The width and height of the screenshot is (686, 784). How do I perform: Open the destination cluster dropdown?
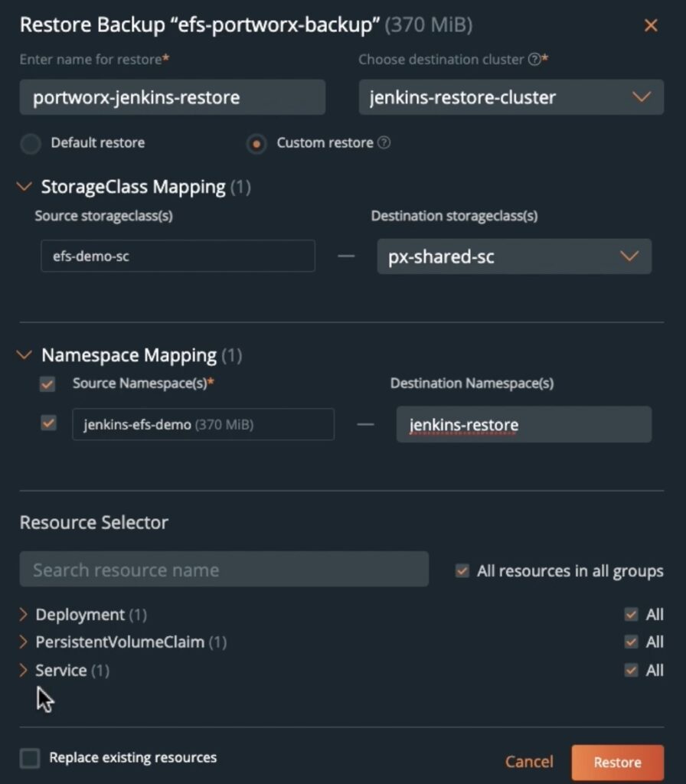point(511,98)
